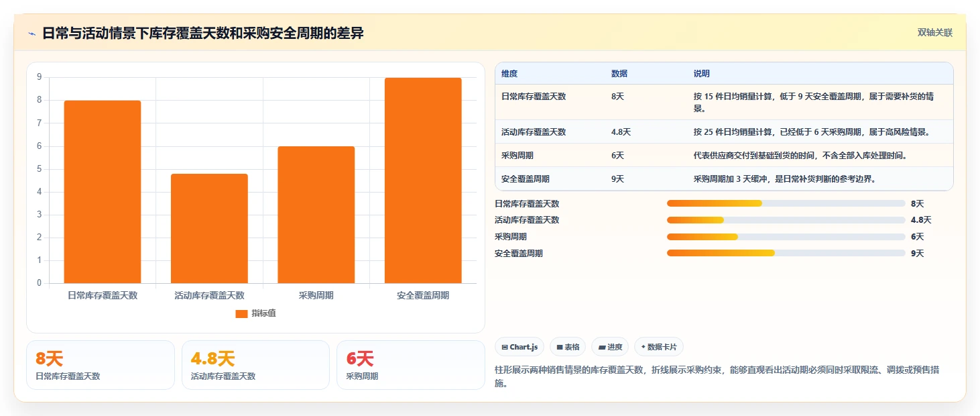Viewport: 980px width, 416px height.
Task: Click x-axis label 活动库存覆盖天数
Action: tap(209, 295)
